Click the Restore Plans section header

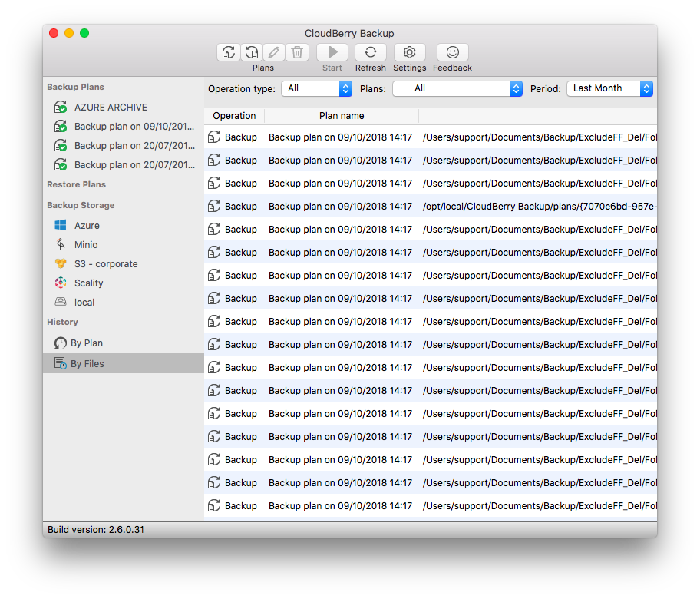pyautogui.click(x=76, y=184)
